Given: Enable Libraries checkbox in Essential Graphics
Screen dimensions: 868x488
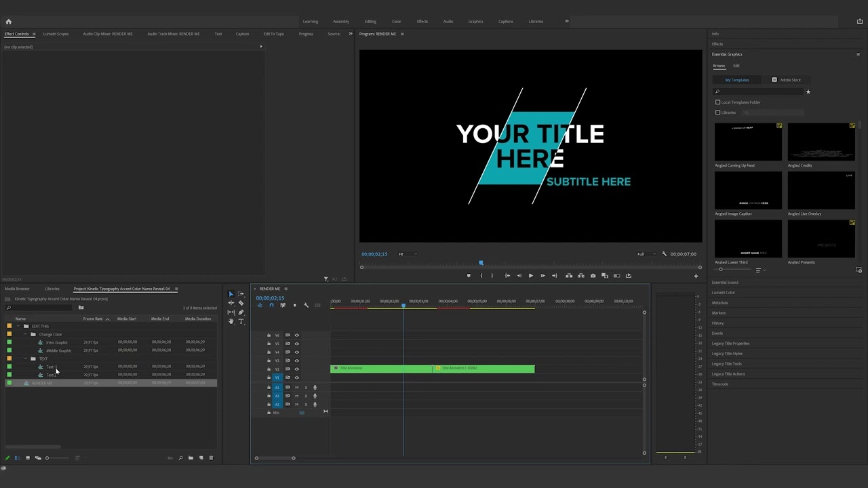Looking at the screenshot, I should (x=718, y=113).
